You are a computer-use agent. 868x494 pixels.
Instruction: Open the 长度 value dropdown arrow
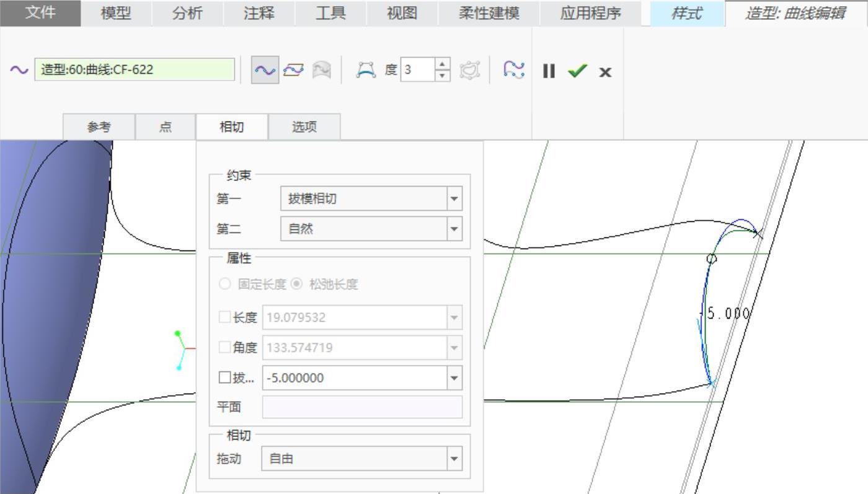point(454,317)
